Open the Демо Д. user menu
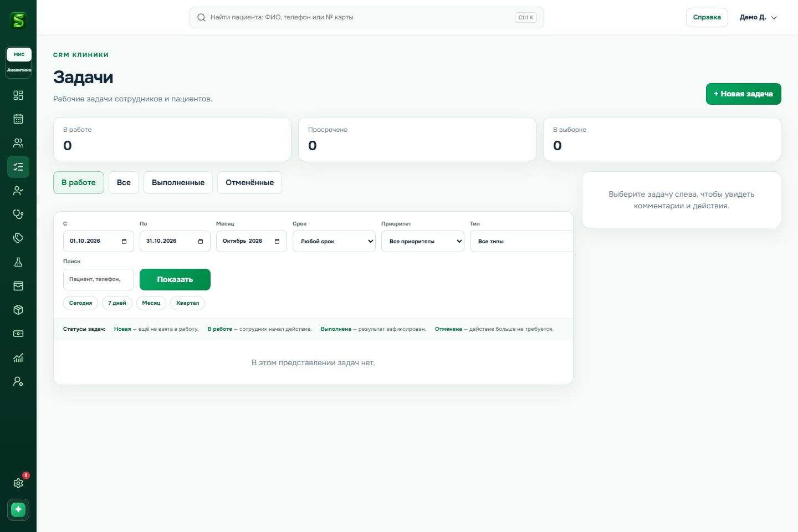The height and width of the screenshot is (532, 798). [x=758, y=17]
